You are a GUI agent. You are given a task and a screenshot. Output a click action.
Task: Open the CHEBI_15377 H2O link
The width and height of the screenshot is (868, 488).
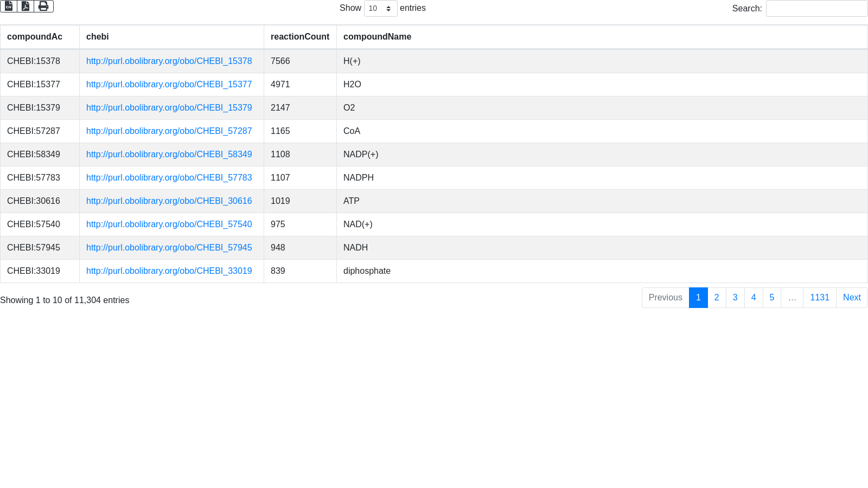click(169, 85)
